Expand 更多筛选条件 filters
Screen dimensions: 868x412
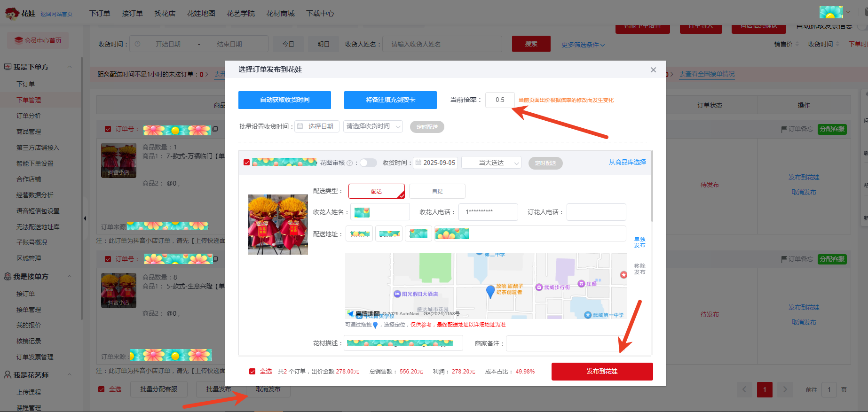tap(583, 45)
